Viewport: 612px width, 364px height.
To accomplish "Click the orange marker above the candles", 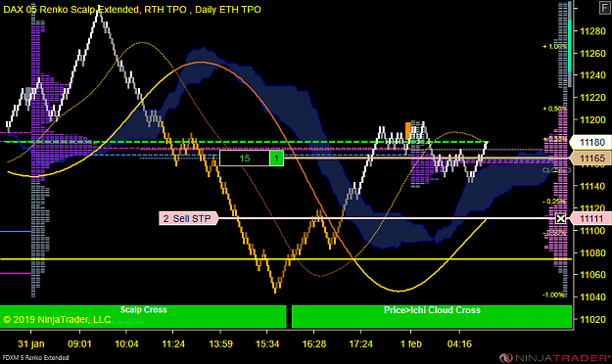I will (x=408, y=131).
